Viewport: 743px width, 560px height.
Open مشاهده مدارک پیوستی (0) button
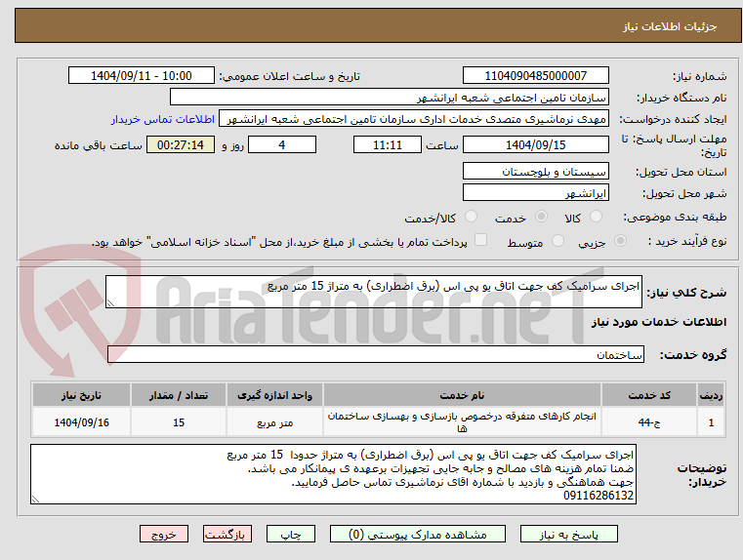coord(418,534)
